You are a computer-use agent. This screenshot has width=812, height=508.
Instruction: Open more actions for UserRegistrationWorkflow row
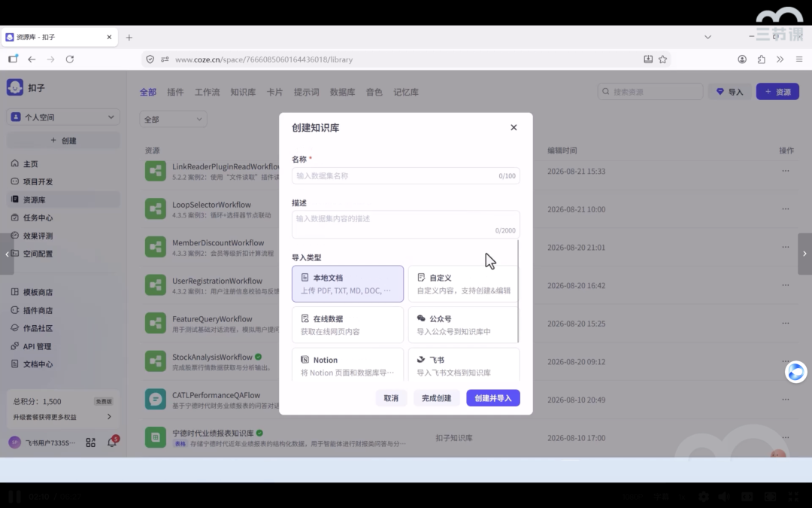(786, 285)
